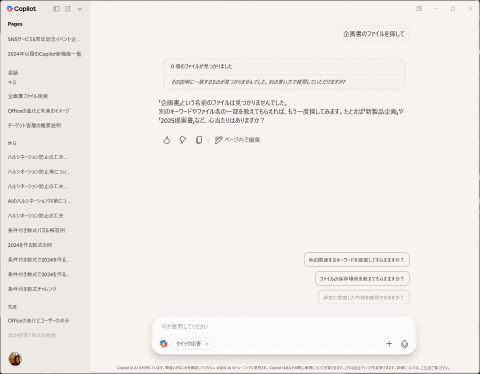Image resolution: width=480 pixels, height=374 pixels.
Task: Open the user profile avatar
Action: [x=15, y=359]
